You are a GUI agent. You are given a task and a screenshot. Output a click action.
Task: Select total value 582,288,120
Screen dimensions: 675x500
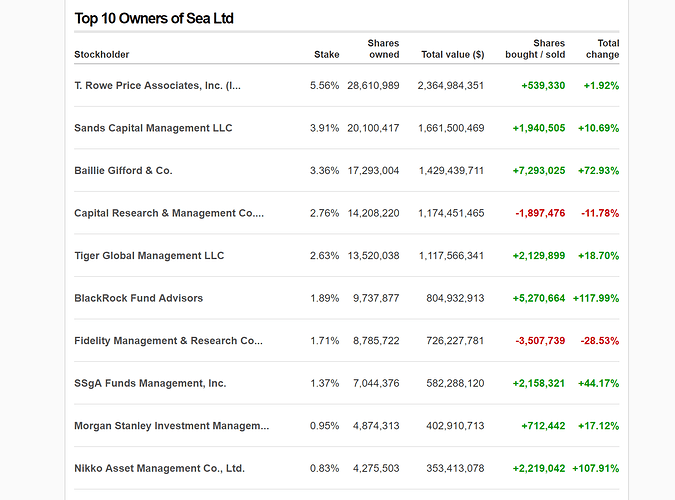pos(455,384)
